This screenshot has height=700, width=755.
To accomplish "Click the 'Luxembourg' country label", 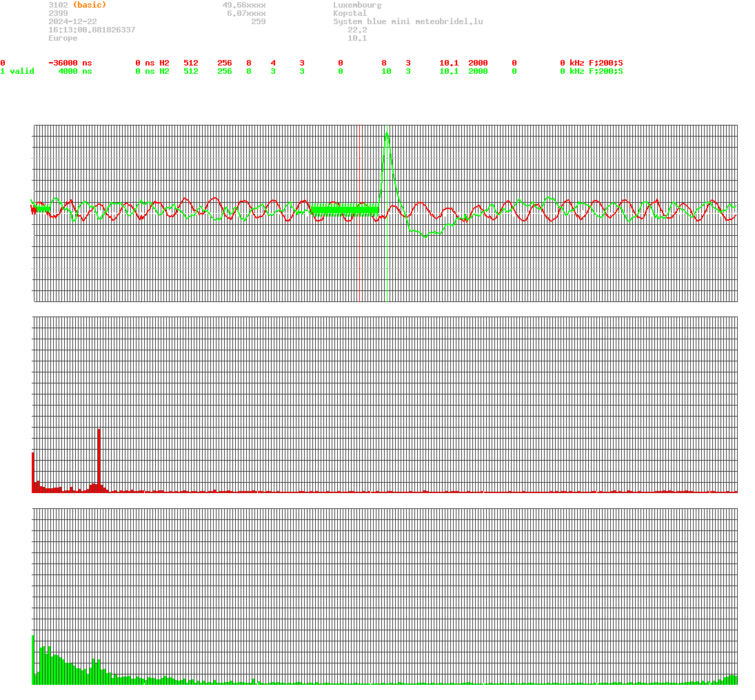I will pyautogui.click(x=357, y=5).
